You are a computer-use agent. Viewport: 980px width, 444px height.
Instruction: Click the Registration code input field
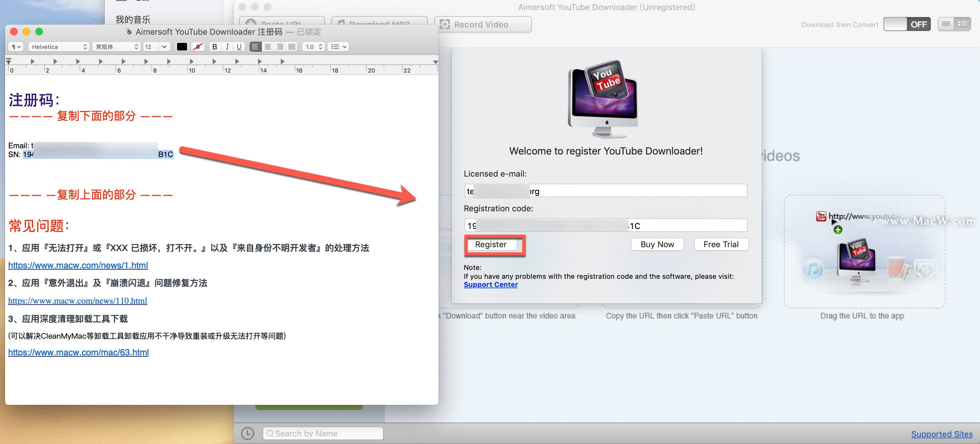tap(606, 225)
